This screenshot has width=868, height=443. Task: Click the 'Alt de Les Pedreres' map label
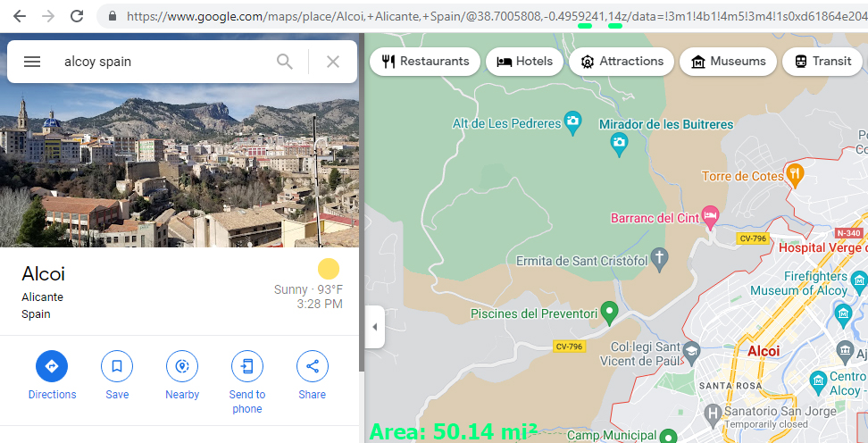point(506,123)
